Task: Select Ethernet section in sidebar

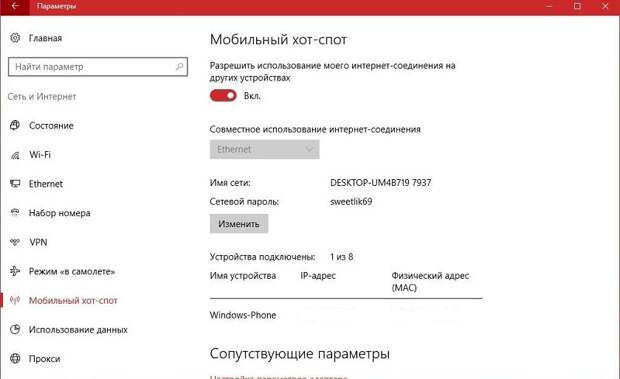Action: (46, 184)
